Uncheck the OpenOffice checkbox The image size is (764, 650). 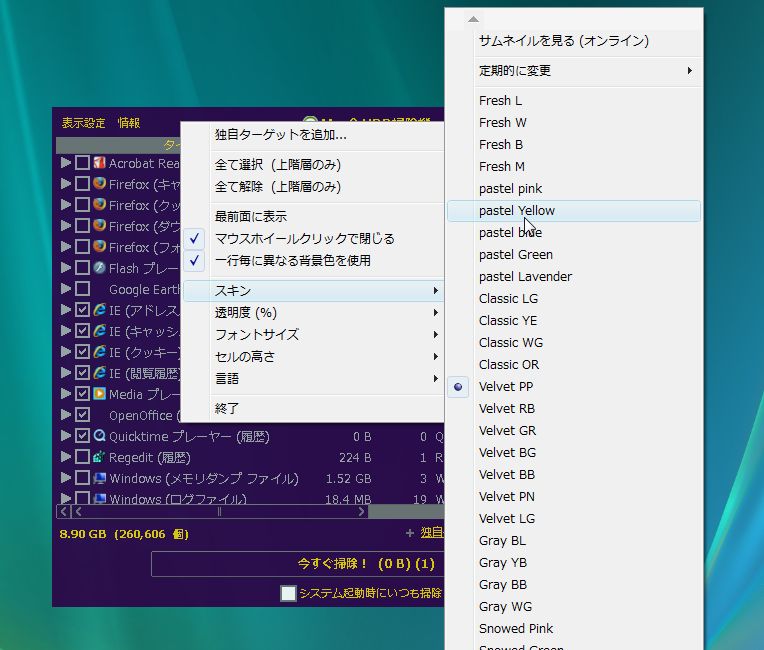(82, 415)
